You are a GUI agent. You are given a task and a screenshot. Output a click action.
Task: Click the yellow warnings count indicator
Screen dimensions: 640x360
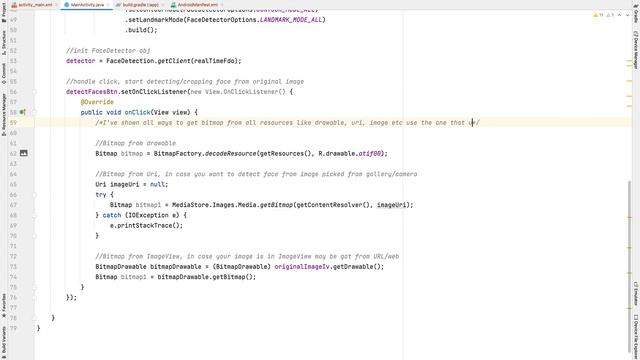pyautogui.click(x=598, y=15)
